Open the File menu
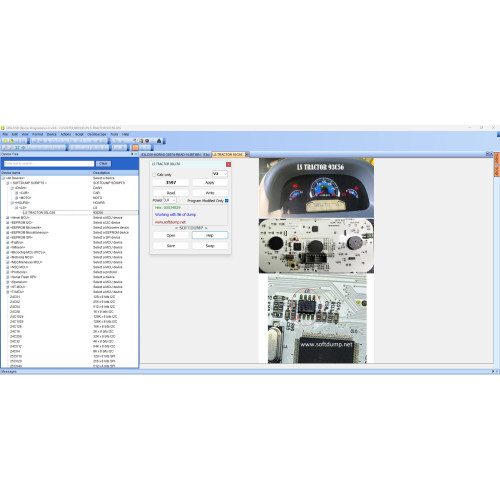Viewport: 500px width, 500px height. (5, 134)
